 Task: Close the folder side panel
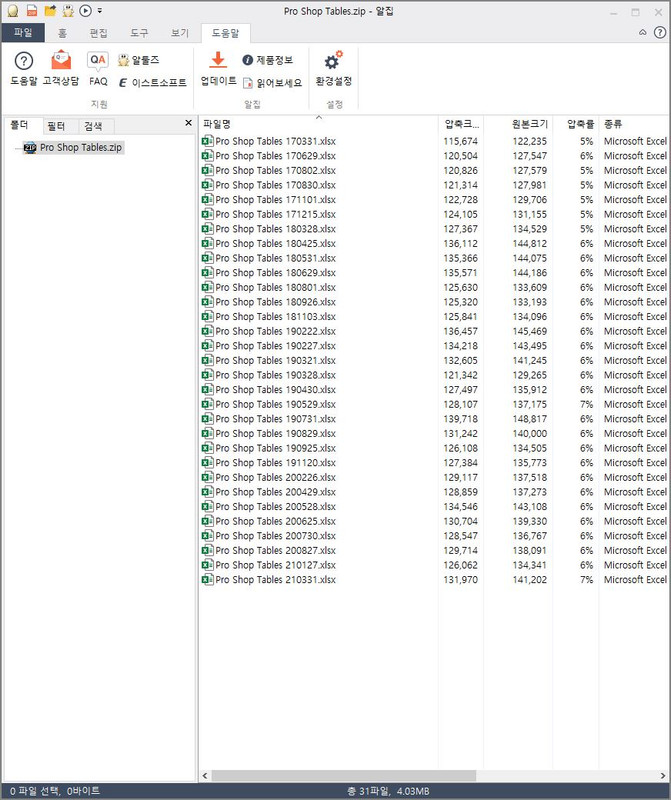pyautogui.click(x=188, y=123)
